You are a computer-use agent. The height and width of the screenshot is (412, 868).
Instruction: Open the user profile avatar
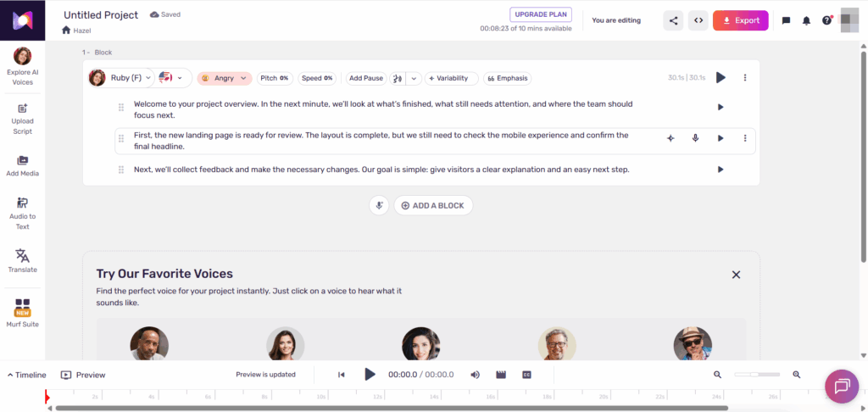tap(849, 19)
